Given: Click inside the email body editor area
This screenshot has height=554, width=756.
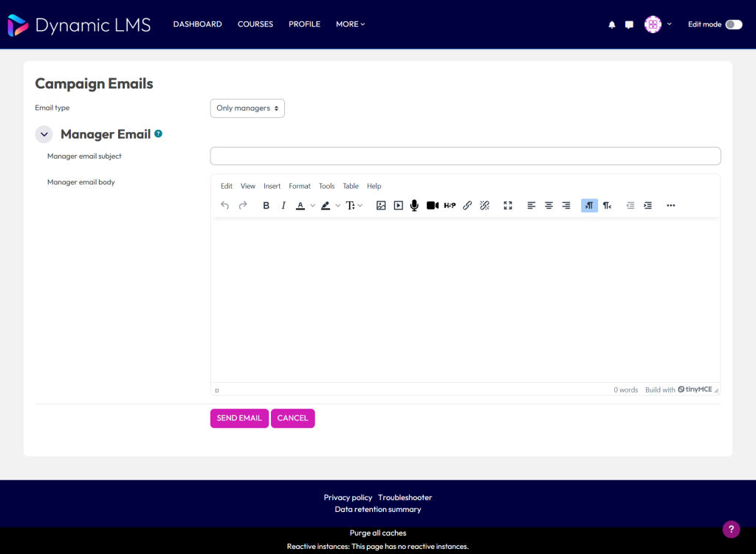Looking at the screenshot, I should (465, 299).
